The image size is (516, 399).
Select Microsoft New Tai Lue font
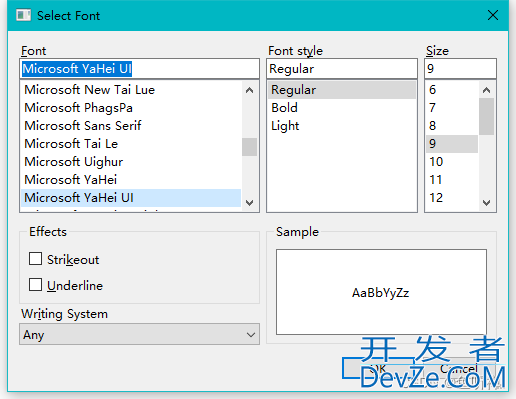click(x=131, y=90)
